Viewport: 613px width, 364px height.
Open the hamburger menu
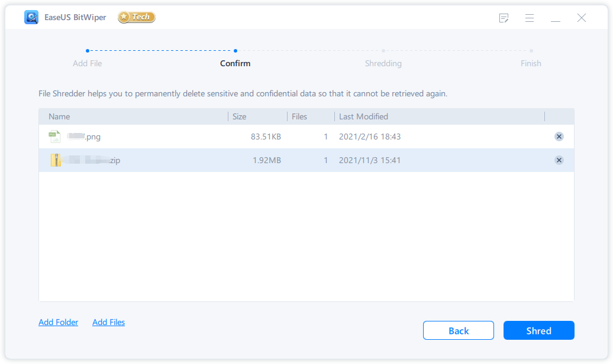coord(530,18)
